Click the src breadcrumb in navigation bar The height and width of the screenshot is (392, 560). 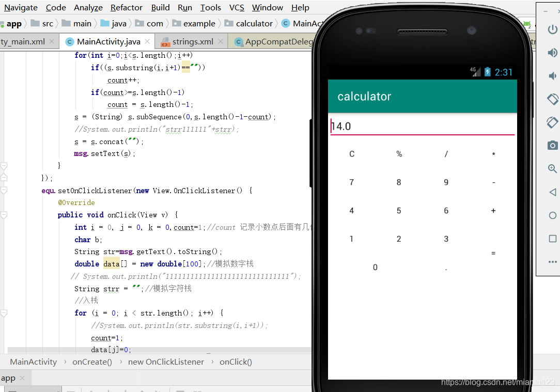48,24
